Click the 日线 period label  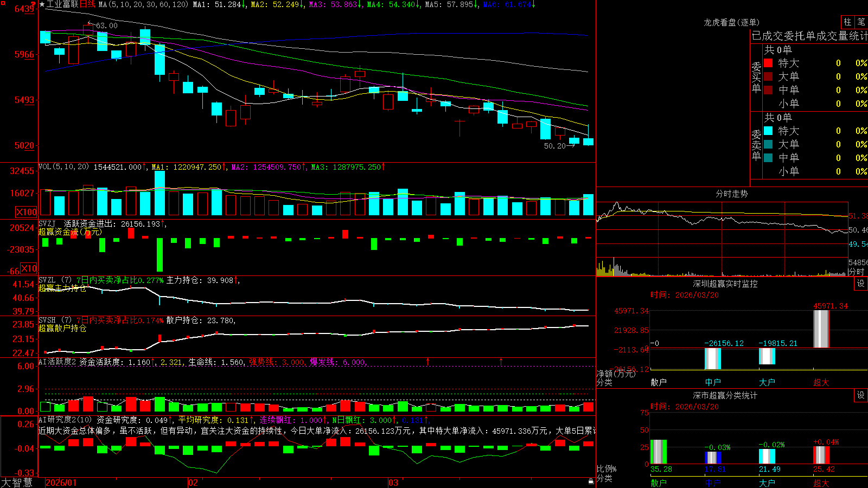pos(87,4)
